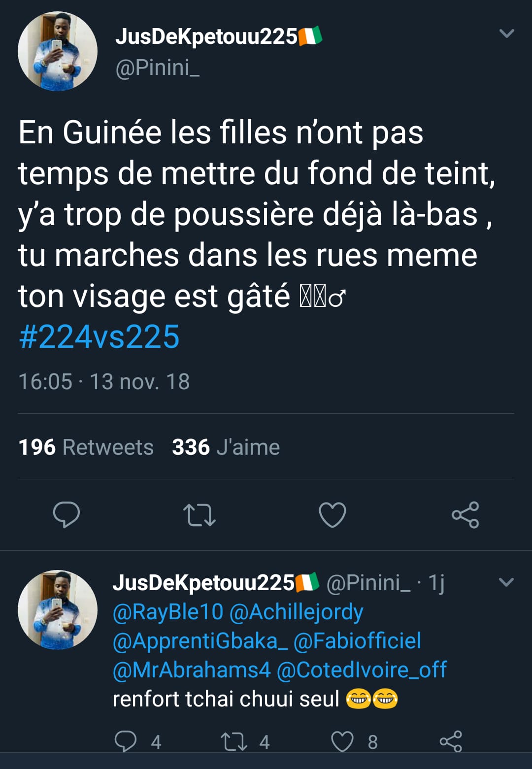Tap the reply tweet profile picture

pos(58,610)
